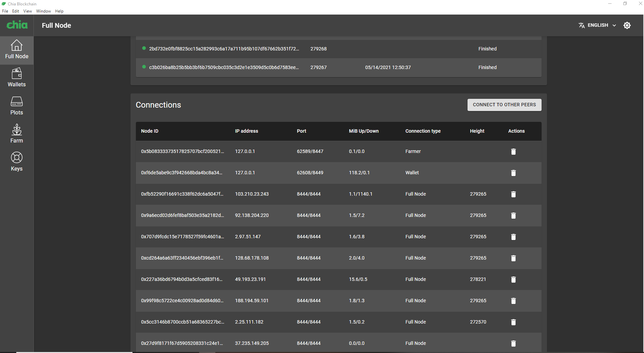Viewport: 644px width, 353px height.
Task: Click Connect to Other Peers button
Action: (504, 105)
